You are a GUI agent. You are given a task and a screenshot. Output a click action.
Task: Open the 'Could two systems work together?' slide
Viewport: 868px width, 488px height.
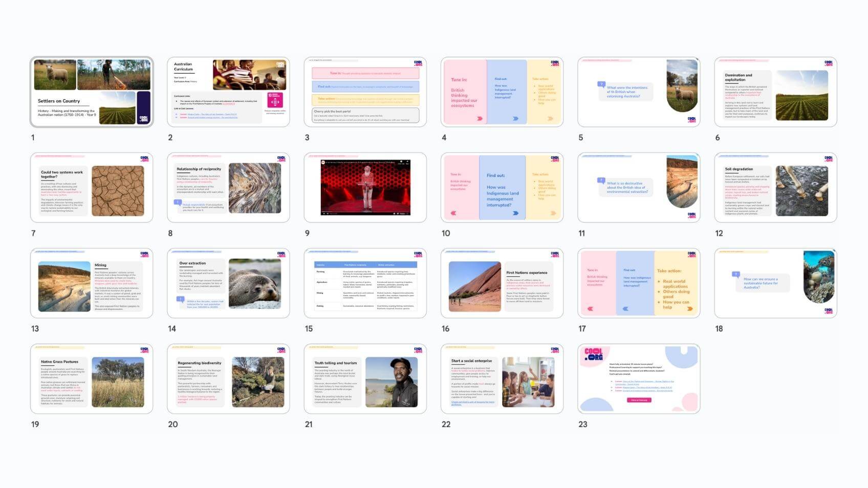pyautogui.click(x=92, y=188)
